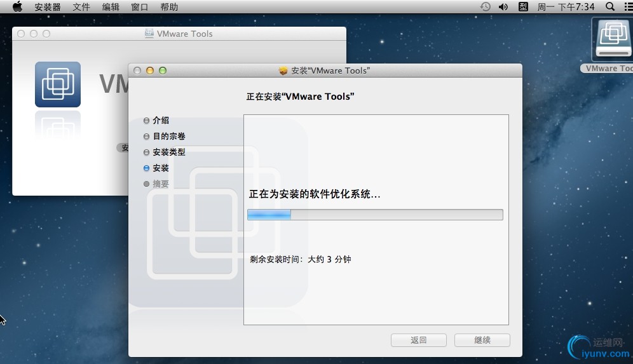Minimize the installer window with yellow button
Image resolution: width=633 pixels, height=364 pixels.
(150, 71)
